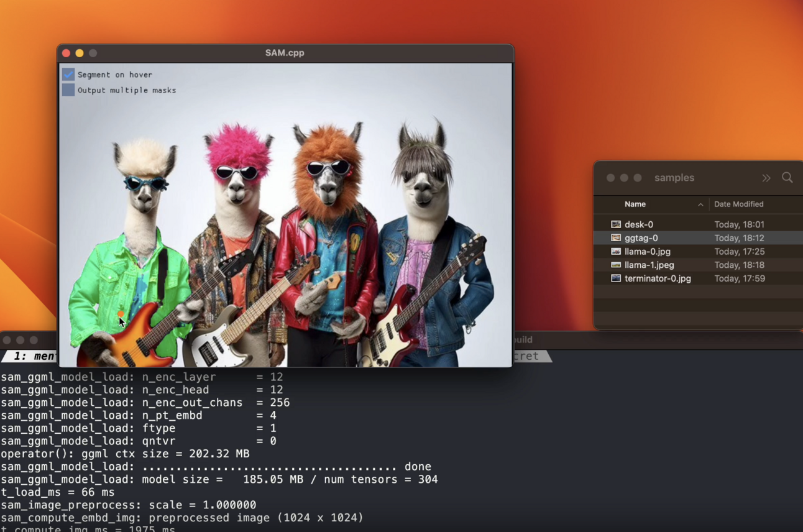Select the "1: men" terminal tab
Image resolution: width=803 pixels, height=532 pixels.
coord(30,356)
